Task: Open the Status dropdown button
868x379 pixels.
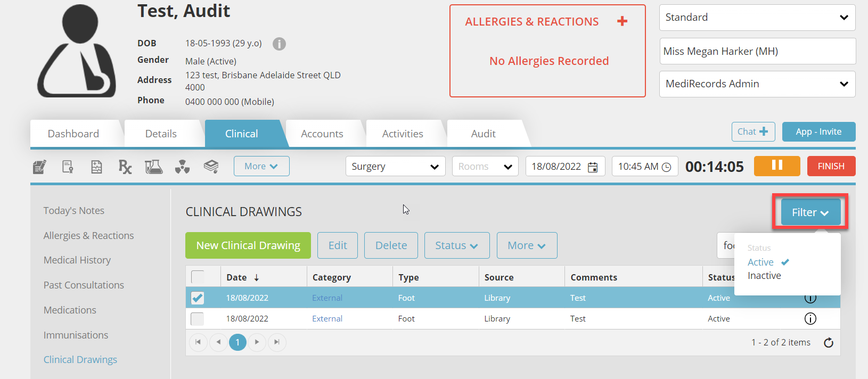Action: (456, 245)
